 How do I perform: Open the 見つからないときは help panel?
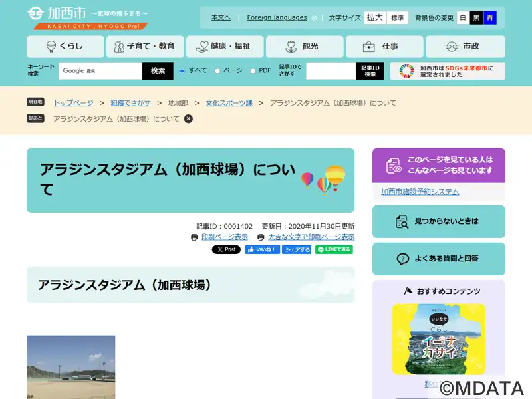(439, 221)
